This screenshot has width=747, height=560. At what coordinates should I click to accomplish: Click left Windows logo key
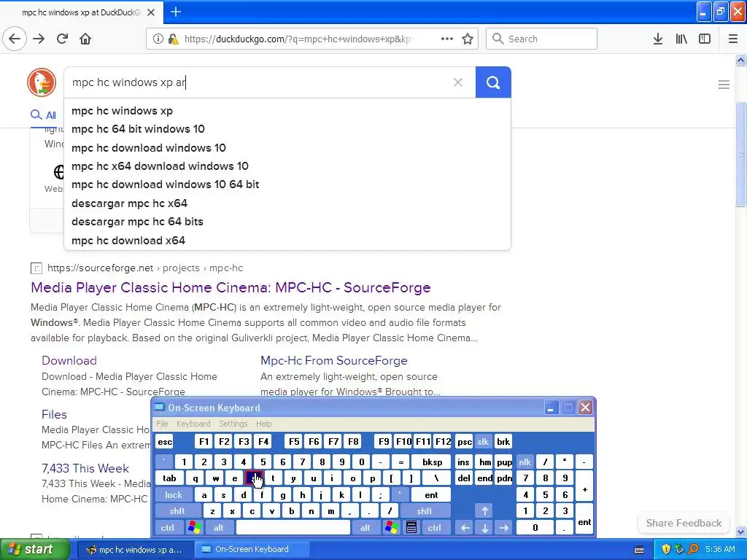coord(194,528)
